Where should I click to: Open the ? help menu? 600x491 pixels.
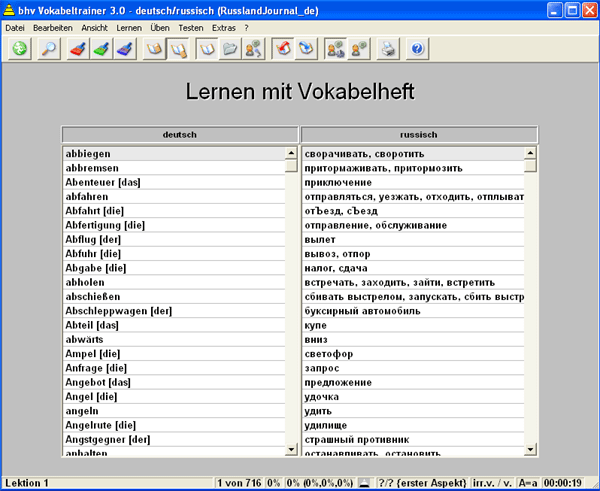[x=246, y=28]
